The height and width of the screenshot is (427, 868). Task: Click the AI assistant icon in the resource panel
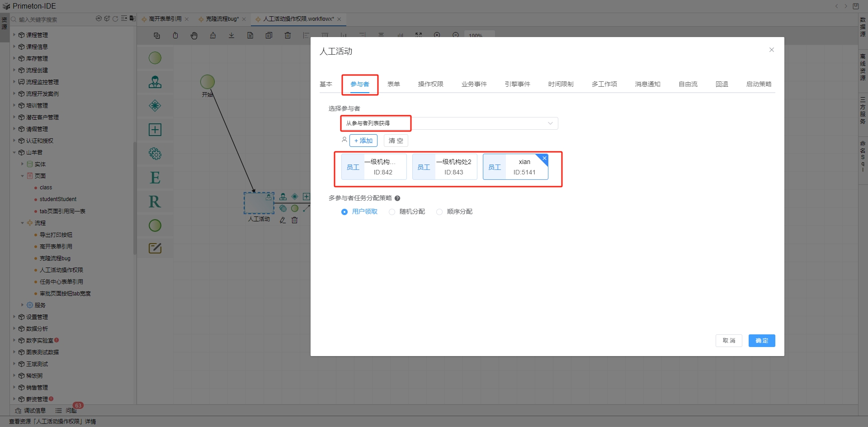click(99, 19)
